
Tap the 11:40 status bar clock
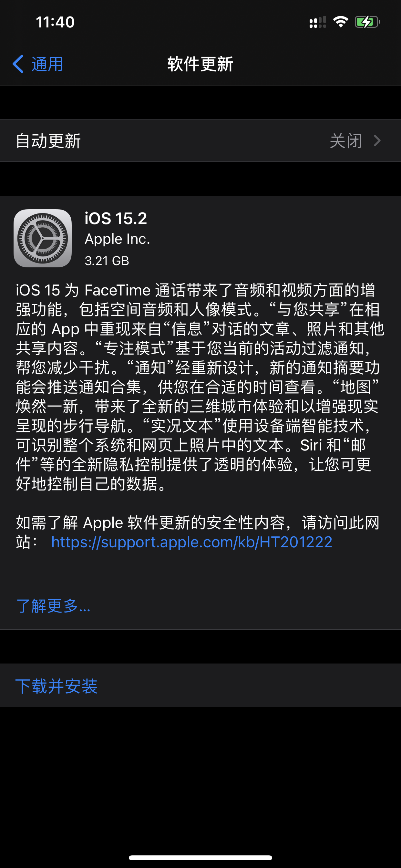55,22
